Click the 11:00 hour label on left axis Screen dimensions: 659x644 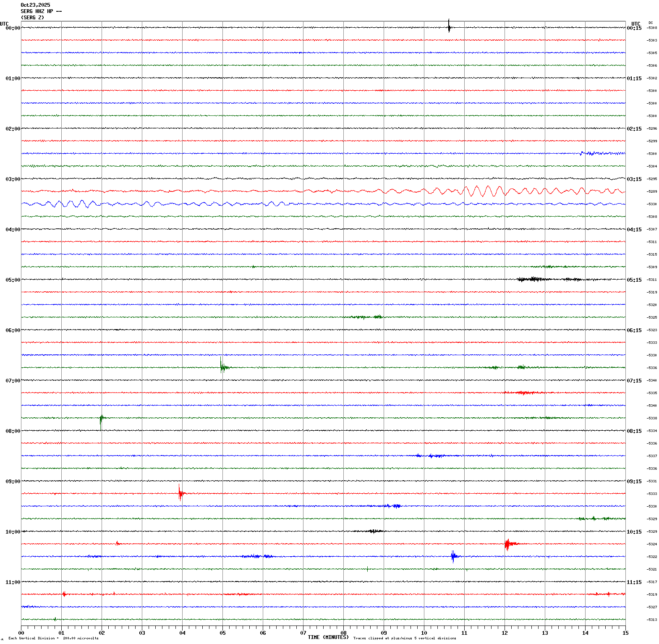pyautogui.click(x=13, y=582)
